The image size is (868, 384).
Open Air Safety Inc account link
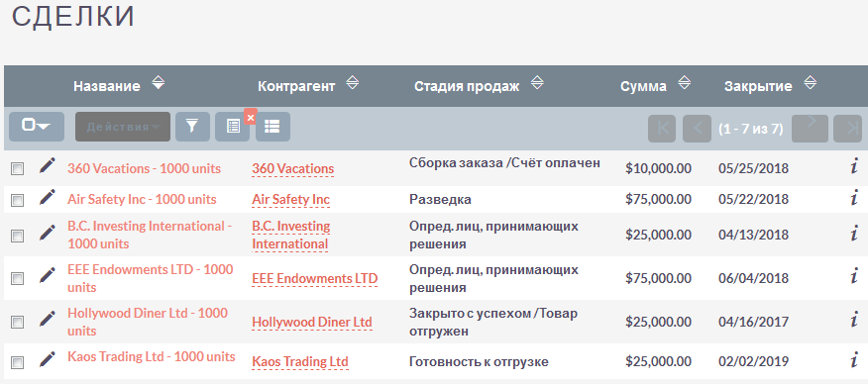[x=290, y=200]
